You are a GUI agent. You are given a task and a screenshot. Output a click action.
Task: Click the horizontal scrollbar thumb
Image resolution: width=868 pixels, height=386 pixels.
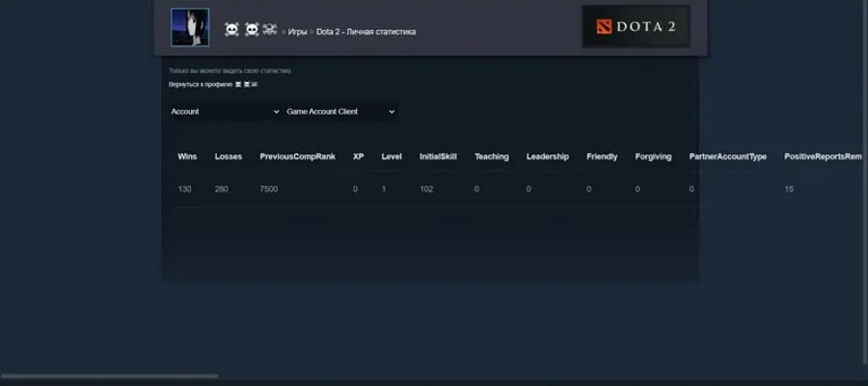point(110,376)
